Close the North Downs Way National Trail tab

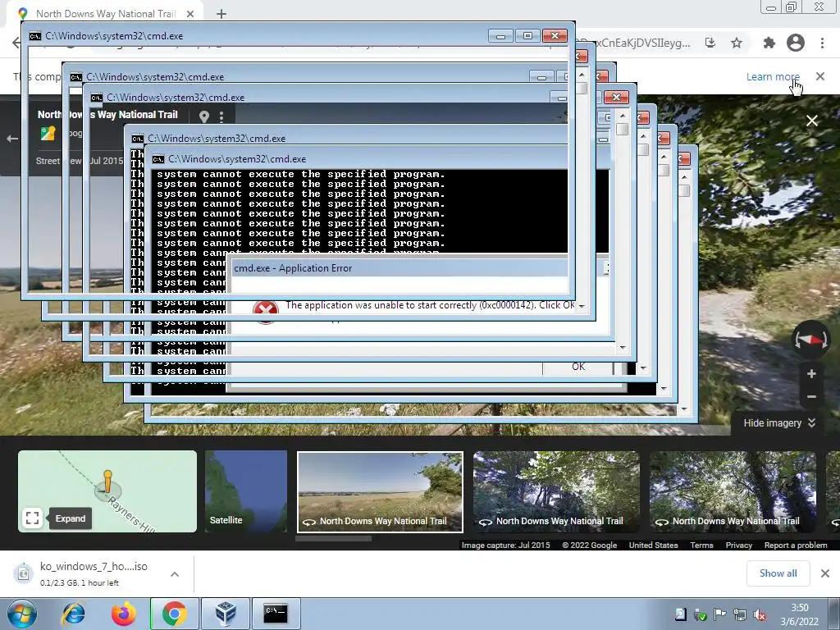point(190,14)
